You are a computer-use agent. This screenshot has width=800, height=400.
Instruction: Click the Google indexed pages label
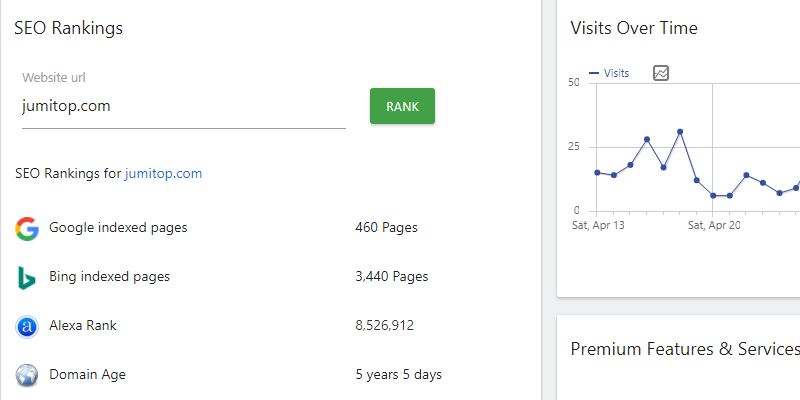click(x=118, y=228)
